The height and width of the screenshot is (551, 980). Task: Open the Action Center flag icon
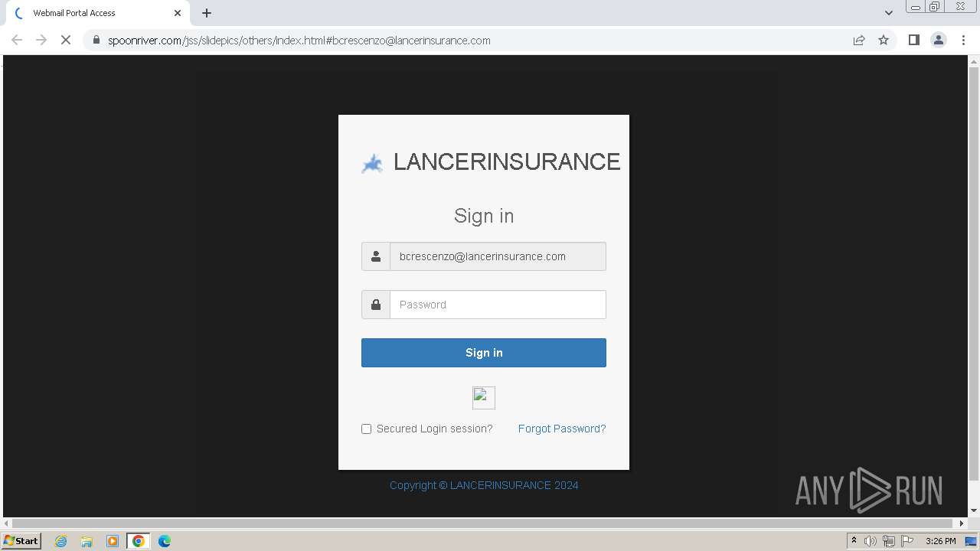point(907,541)
